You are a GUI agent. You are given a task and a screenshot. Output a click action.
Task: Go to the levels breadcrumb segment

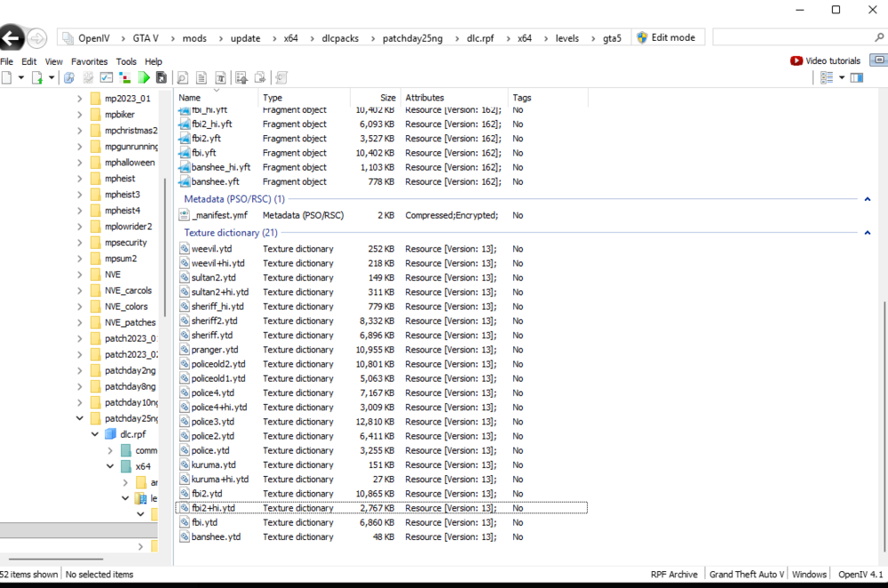coord(567,38)
